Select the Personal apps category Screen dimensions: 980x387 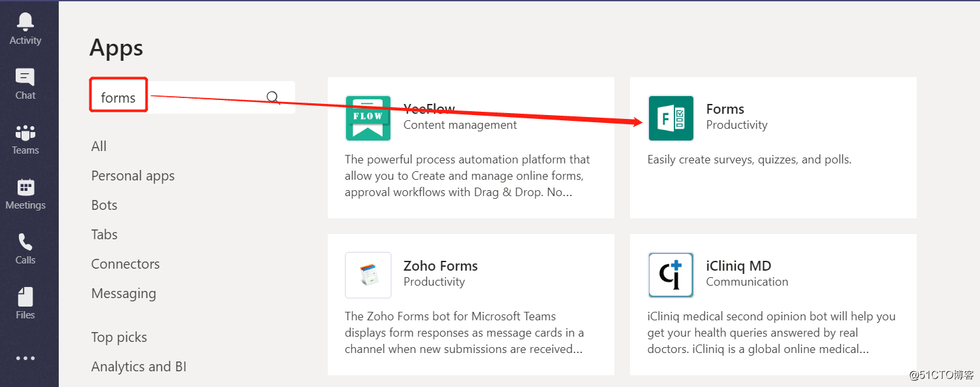(133, 176)
